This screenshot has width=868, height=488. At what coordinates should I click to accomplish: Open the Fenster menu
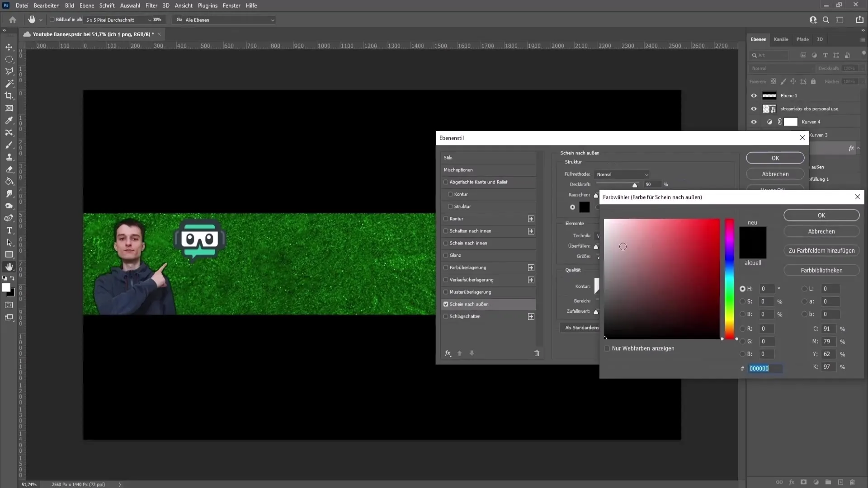[231, 5]
